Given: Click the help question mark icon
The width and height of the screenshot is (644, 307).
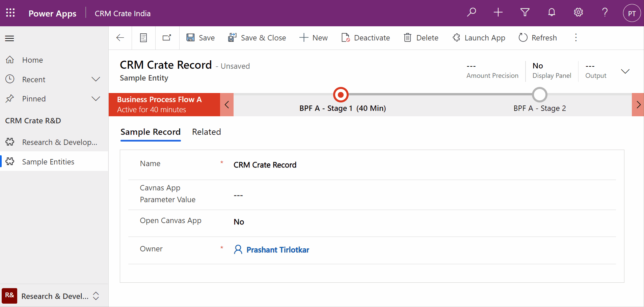Looking at the screenshot, I should coord(605,12).
